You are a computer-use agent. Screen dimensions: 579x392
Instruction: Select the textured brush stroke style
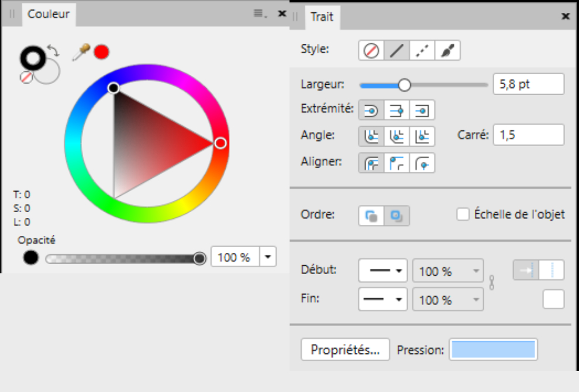(447, 50)
